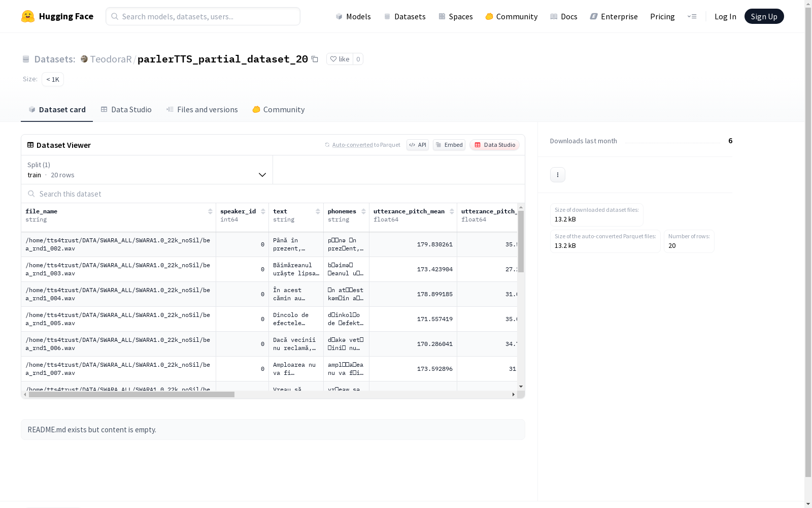Sort by utterance_pitch_mean column
Viewport: 812px width, 508px height.
[452, 211]
